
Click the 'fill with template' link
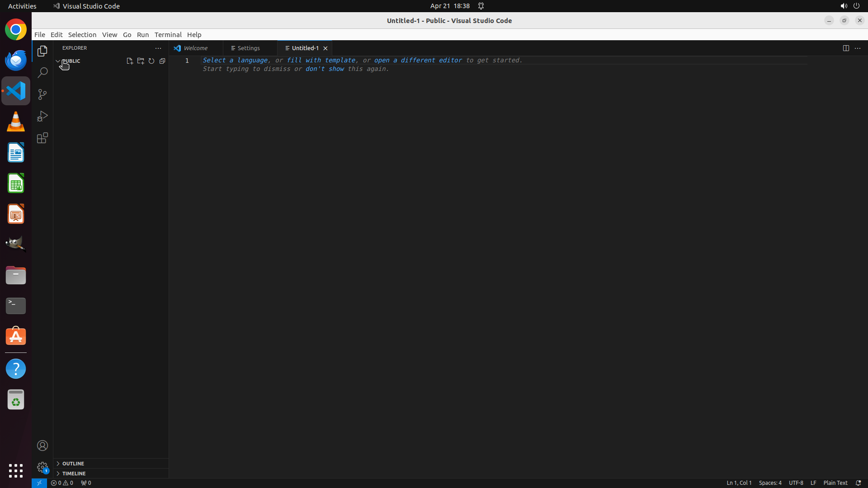point(321,60)
